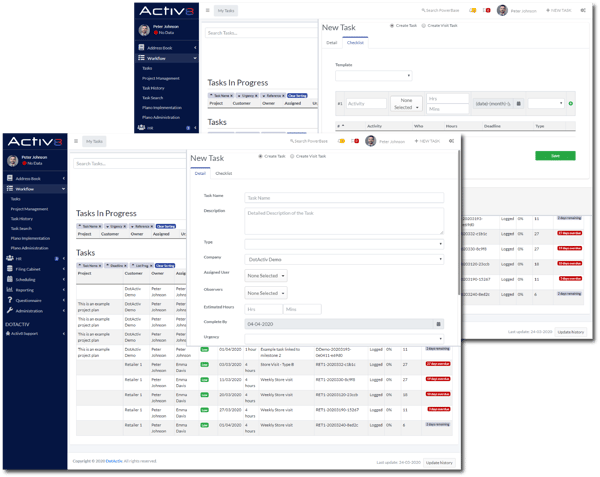
Task: Click the Questionnaire question-mark icon in front sidebar
Action: coord(10,300)
